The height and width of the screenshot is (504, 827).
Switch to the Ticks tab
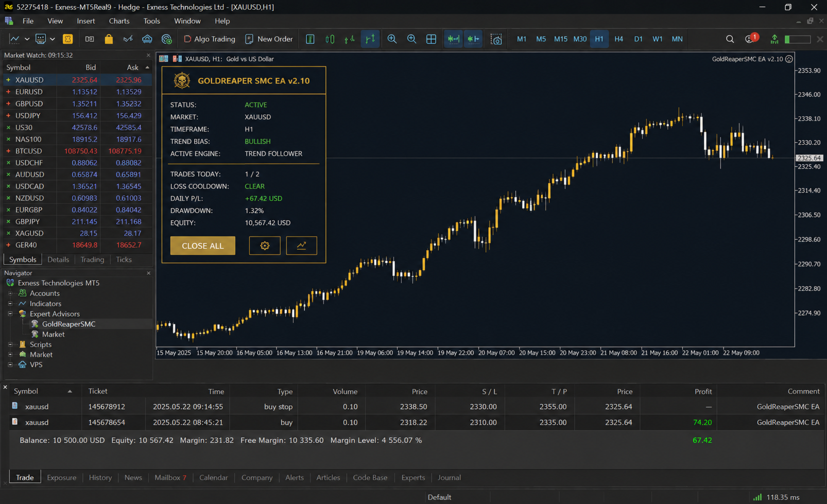[x=124, y=259]
